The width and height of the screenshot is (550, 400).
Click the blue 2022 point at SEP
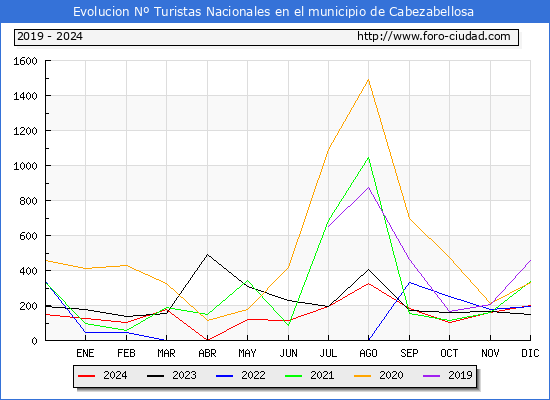[409, 282]
